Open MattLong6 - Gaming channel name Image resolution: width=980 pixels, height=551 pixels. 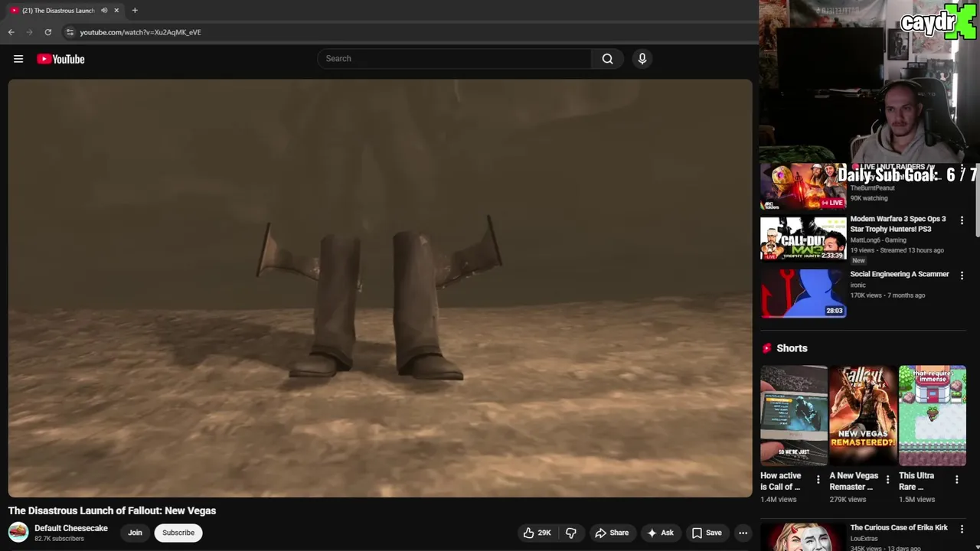(x=878, y=240)
